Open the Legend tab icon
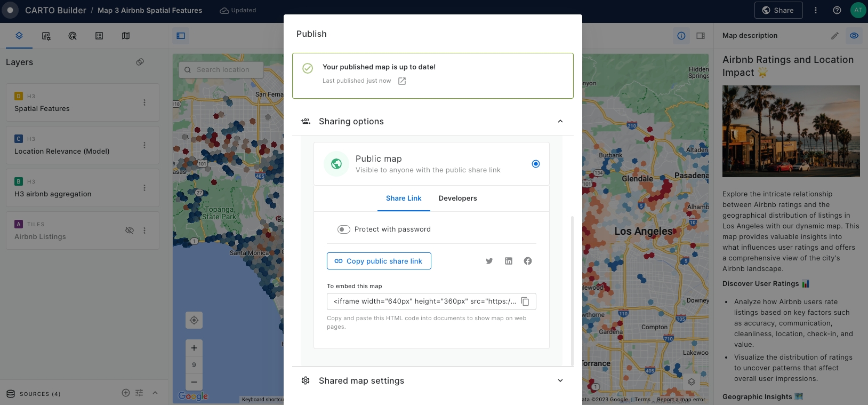The width and height of the screenshot is (868, 405). pyautogui.click(x=99, y=36)
